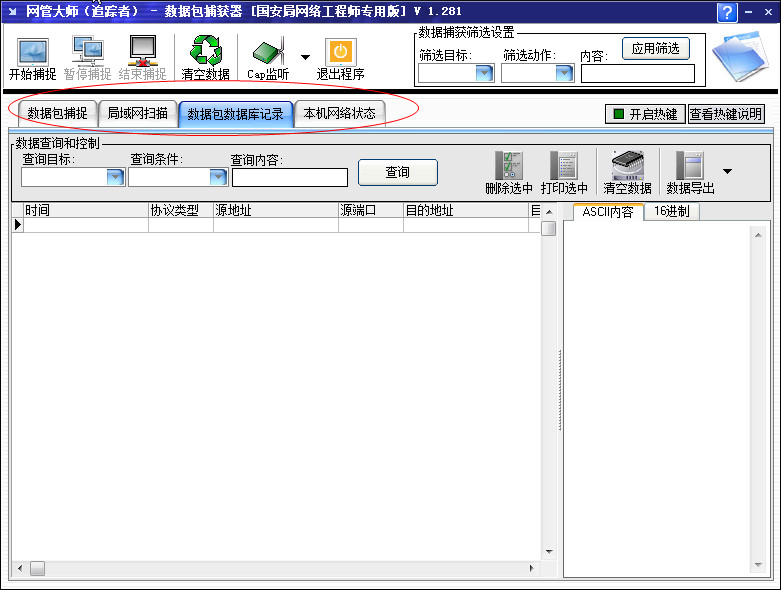Click the 应用筛选 button

655,49
